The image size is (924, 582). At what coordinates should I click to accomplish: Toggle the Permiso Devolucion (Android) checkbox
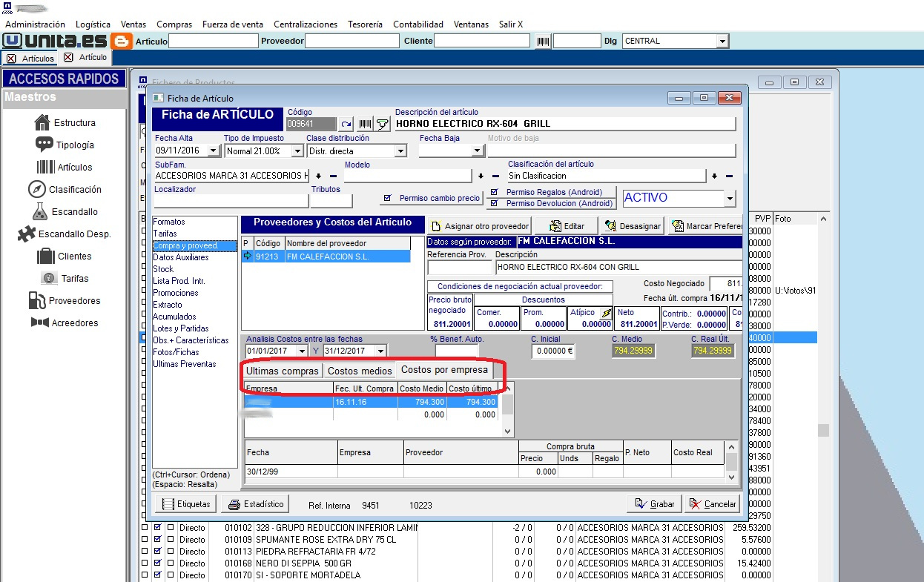tap(494, 203)
